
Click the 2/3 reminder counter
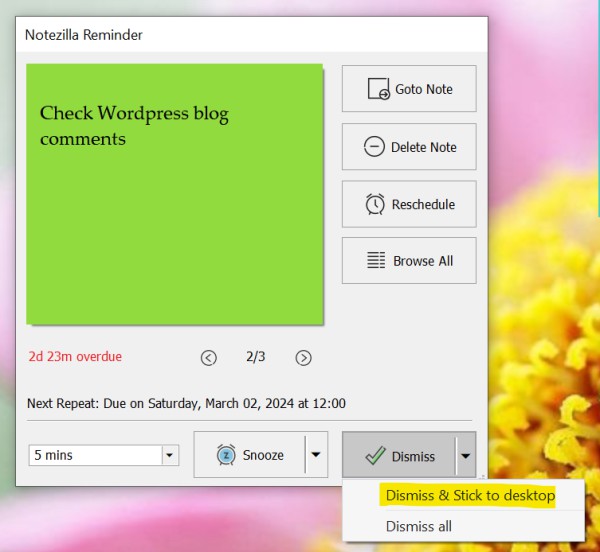(256, 357)
